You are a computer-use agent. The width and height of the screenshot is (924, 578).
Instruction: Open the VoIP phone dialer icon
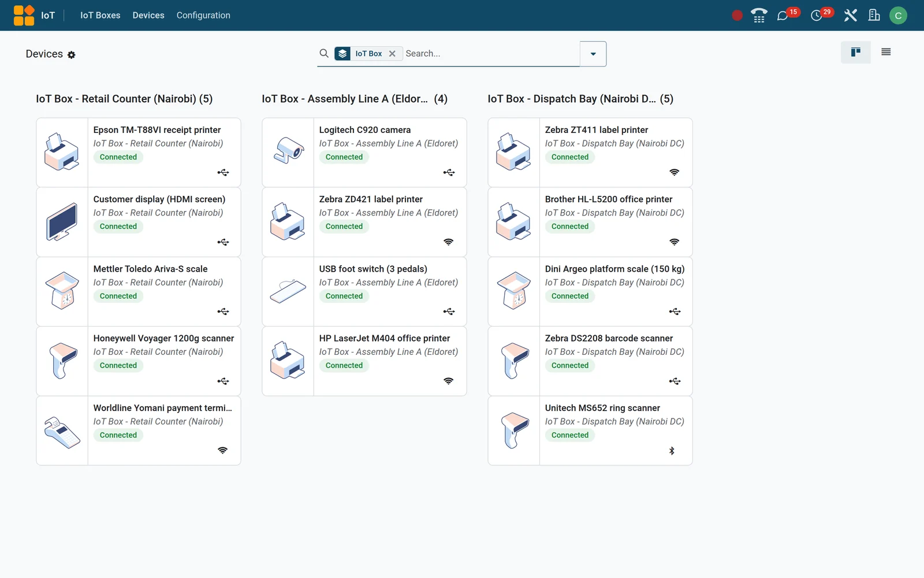759,16
